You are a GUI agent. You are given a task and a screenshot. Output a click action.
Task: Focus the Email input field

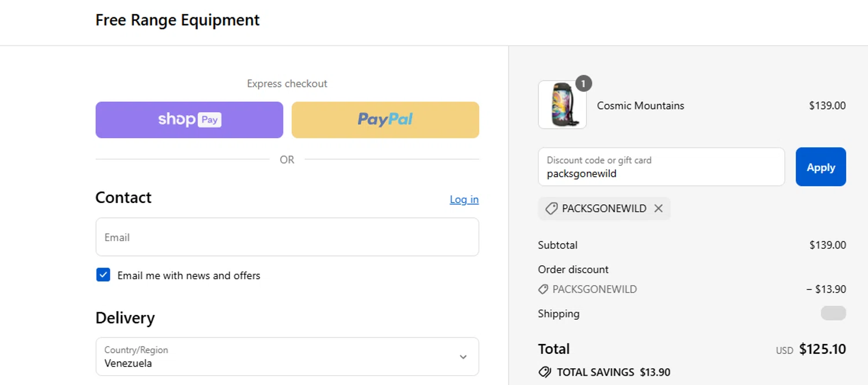tap(287, 237)
